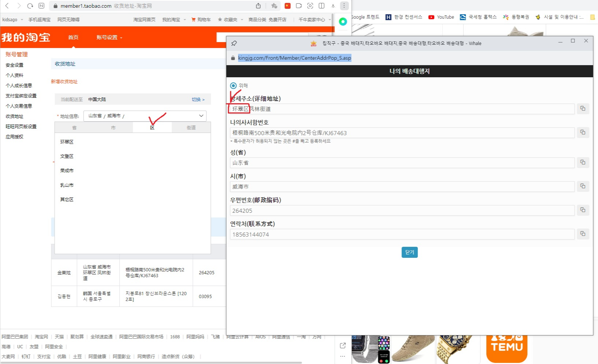Select 环翠区 from the district list
Viewport: 598px width, 364px height.
(67, 142)
